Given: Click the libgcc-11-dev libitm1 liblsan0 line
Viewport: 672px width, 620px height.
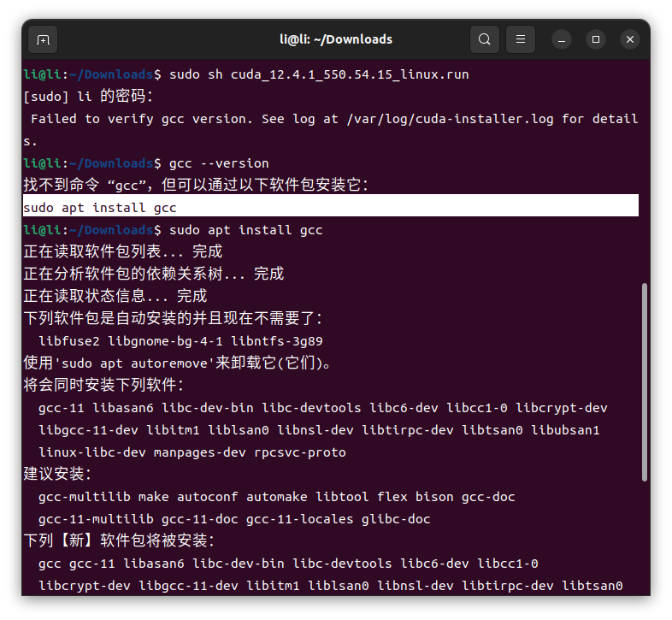Looking at the screenshot, I should coord(319,430).
